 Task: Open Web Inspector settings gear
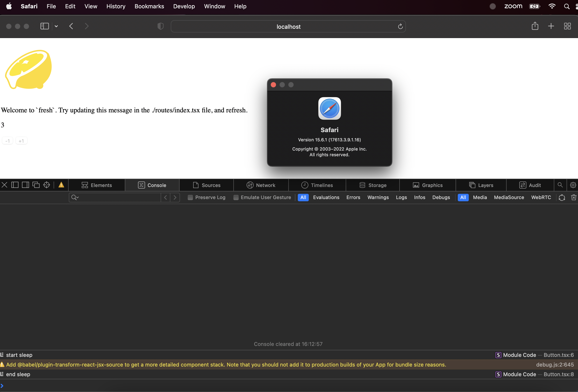coord(573,185)
